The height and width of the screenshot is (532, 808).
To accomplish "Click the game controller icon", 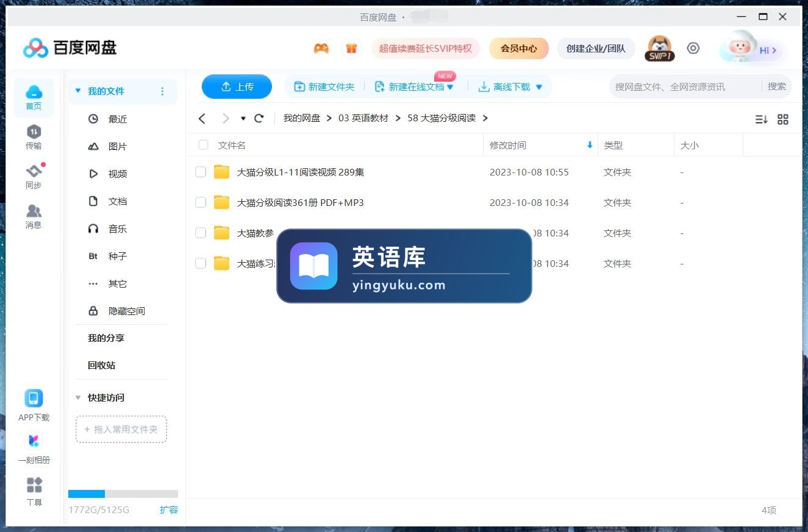I will point(321,49).
